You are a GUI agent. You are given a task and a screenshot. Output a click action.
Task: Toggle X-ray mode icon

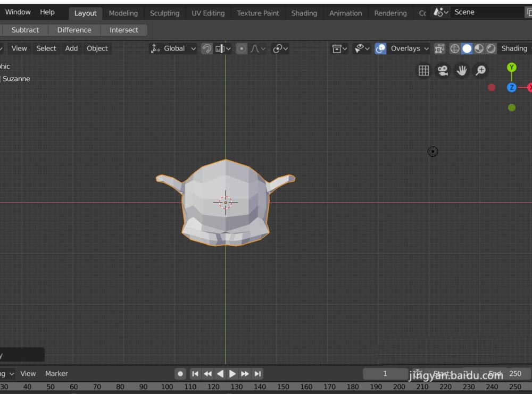coord(439,48)
